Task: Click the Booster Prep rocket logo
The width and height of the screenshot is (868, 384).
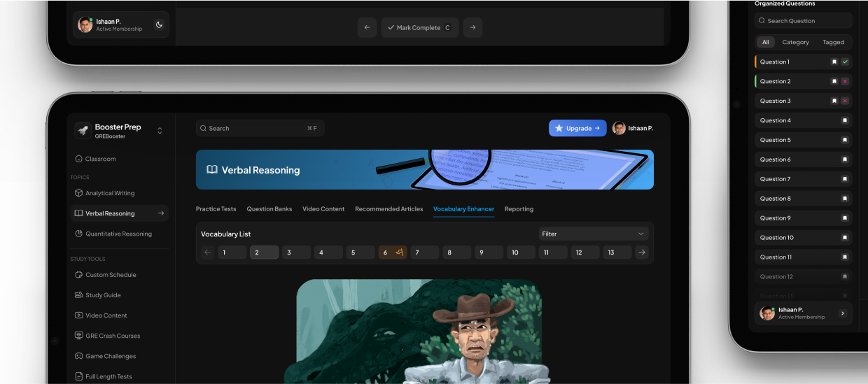Action: coord(83,131)
